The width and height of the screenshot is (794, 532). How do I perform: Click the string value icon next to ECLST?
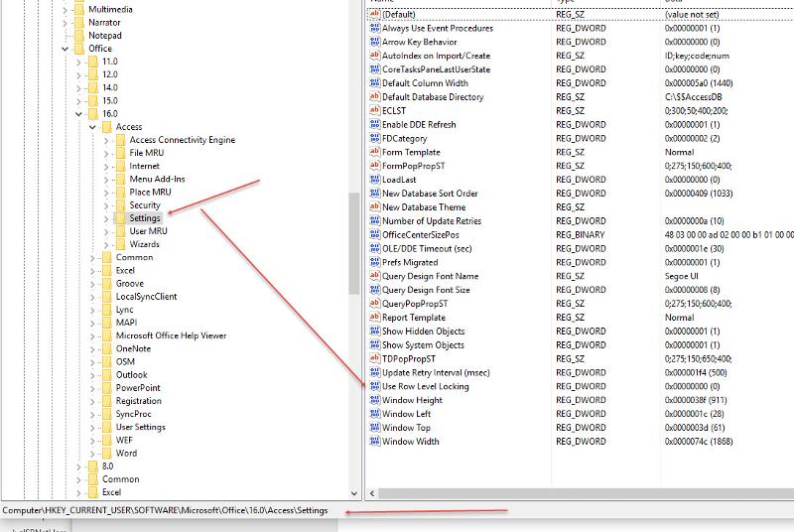coord(375,111)
